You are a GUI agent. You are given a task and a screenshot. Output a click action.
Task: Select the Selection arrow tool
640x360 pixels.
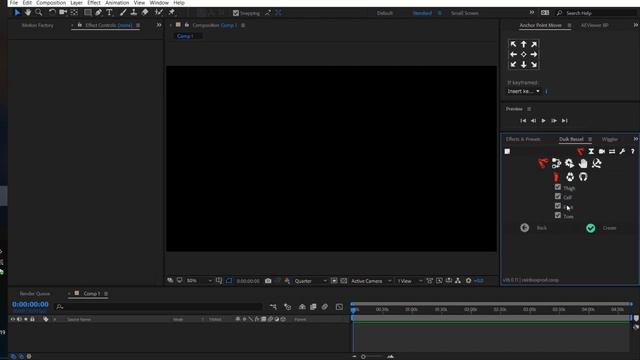(x=17, y=13)
